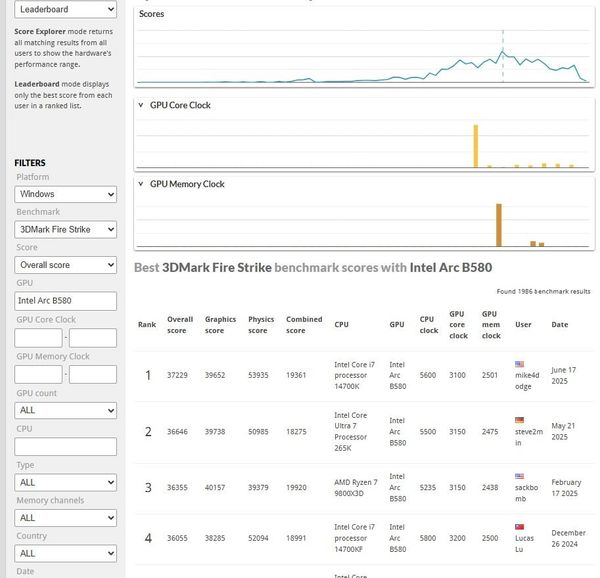Click the date June 17 2025

tap(563, 375)
